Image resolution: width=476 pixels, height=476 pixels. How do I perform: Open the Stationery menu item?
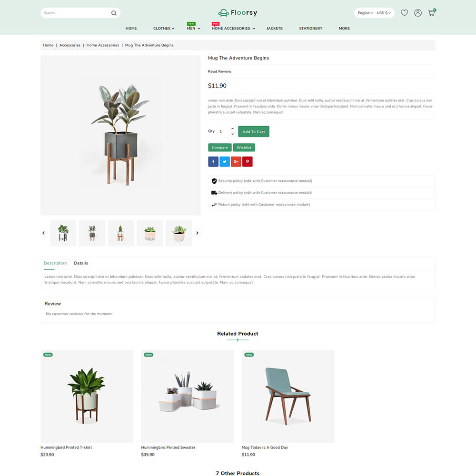[310, 28]
